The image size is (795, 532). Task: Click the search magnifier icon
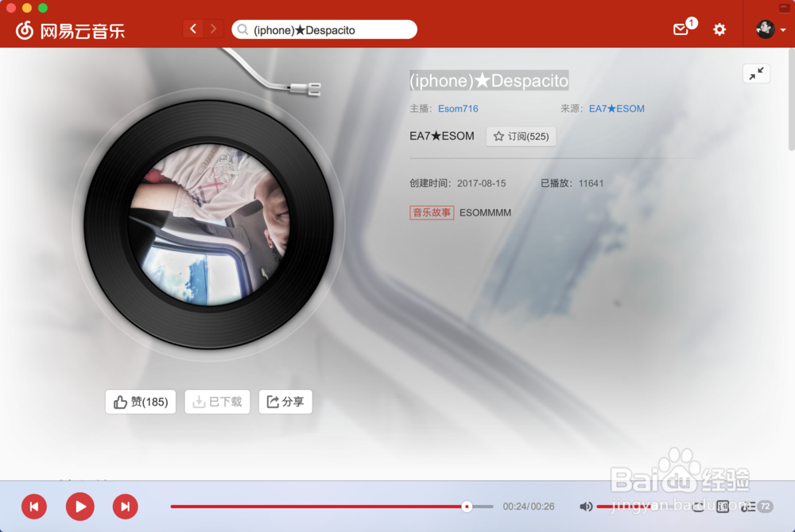[242, 29]
